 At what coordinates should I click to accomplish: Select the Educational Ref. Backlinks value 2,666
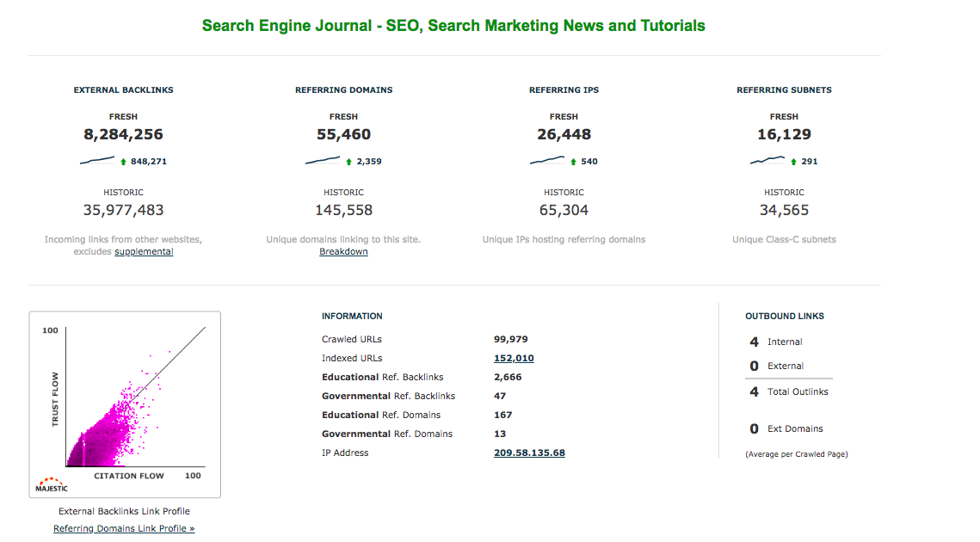click(508, 377)
